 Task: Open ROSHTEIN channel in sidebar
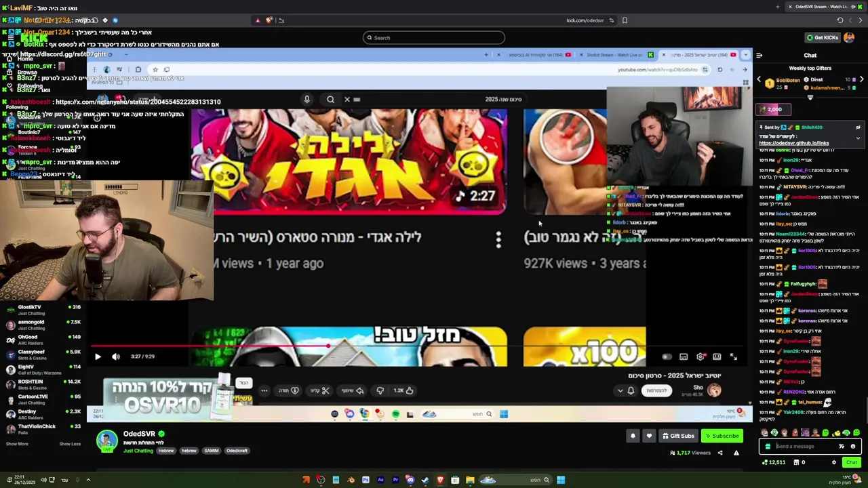click(x=42, y=384)
